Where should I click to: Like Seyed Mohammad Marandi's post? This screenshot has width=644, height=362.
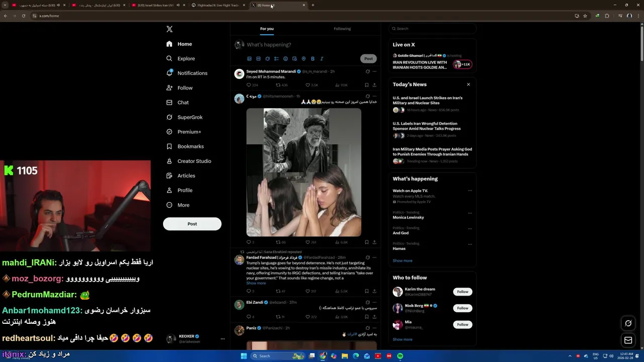(x=308, y=85)
